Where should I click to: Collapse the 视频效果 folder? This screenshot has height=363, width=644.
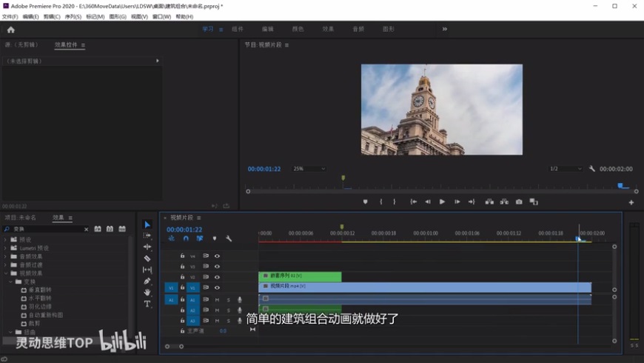[5, 273]
